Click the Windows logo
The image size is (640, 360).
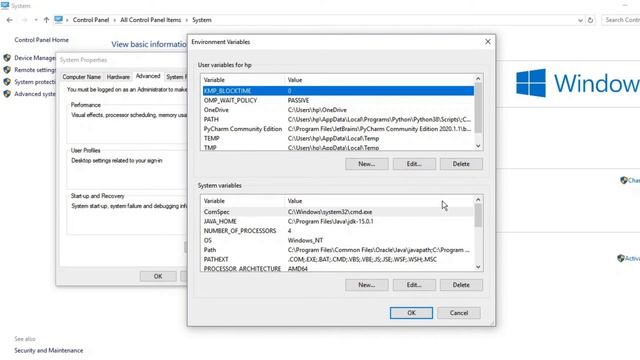531,83
